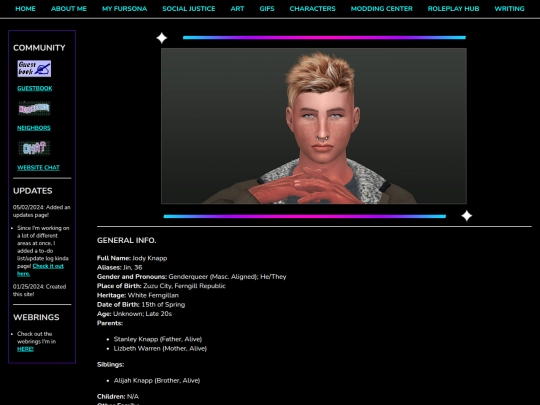Go to the MODDING CENTER
This screenshot has width=540, height=405.
pyautogui.click(x=382, y=9)
